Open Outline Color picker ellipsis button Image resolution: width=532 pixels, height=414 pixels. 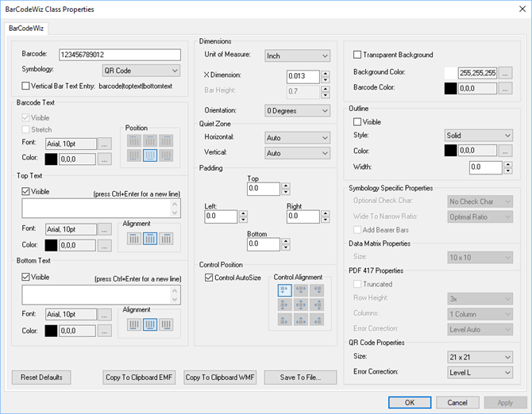pos(505,151)
